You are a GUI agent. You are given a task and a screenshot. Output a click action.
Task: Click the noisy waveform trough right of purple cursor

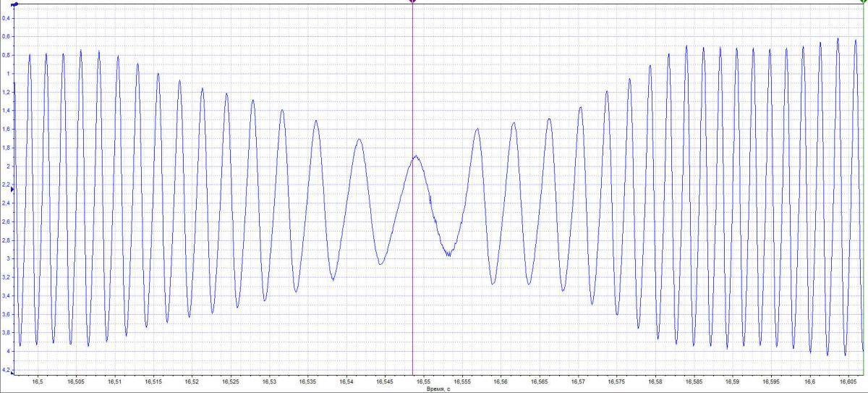448,253
